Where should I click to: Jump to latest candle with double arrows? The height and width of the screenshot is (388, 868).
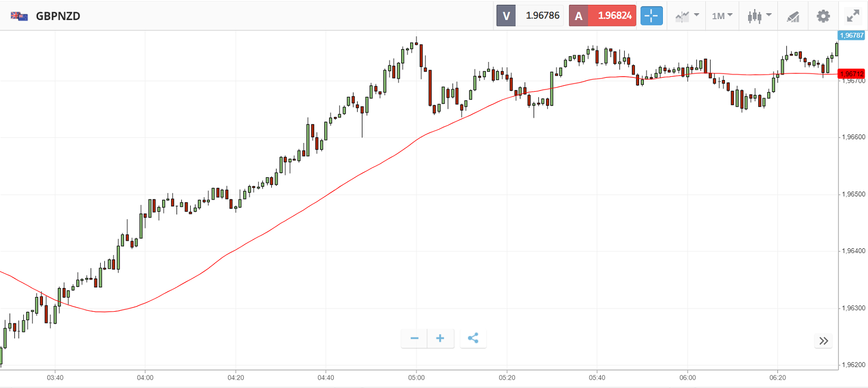823,341
